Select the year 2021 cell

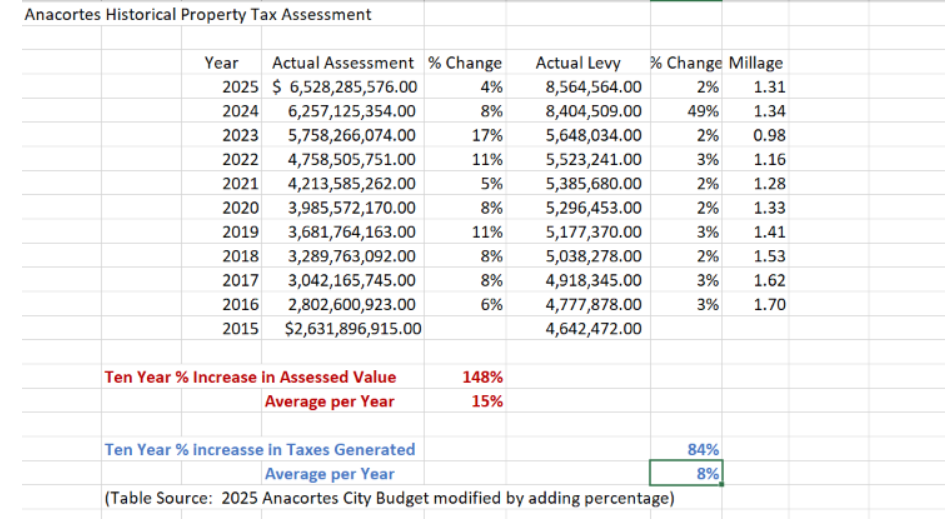coord(240,183)
